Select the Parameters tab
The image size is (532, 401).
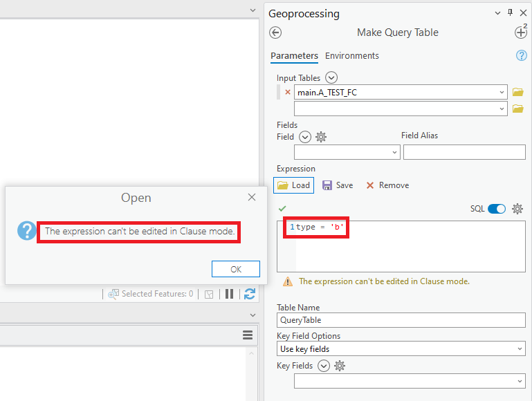[x=294, y=56]
